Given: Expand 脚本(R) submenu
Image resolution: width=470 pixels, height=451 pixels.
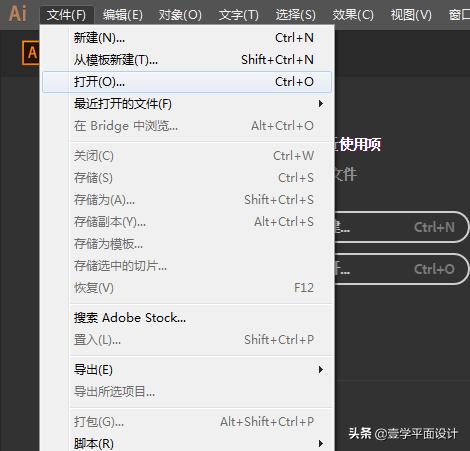Looking at the screenshot, I should tap(187, 443).
